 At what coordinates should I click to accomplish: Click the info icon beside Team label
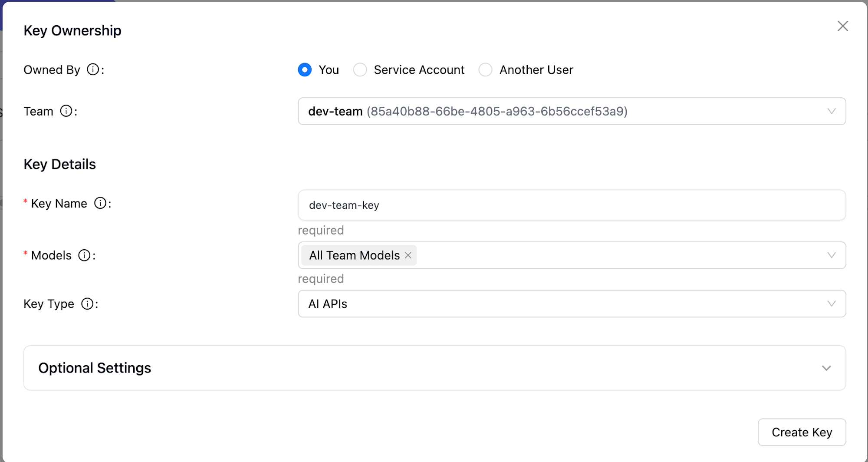click(66, 111)
